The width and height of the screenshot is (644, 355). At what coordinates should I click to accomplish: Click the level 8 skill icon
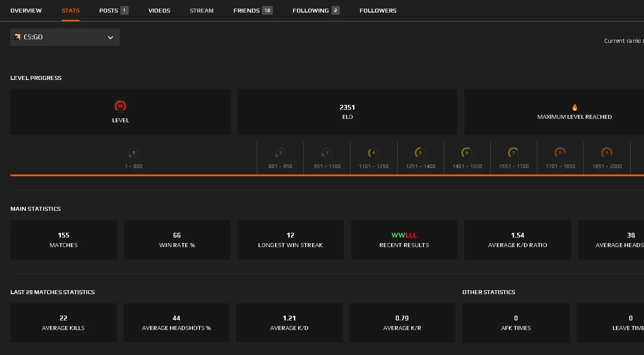coord(560,153)
